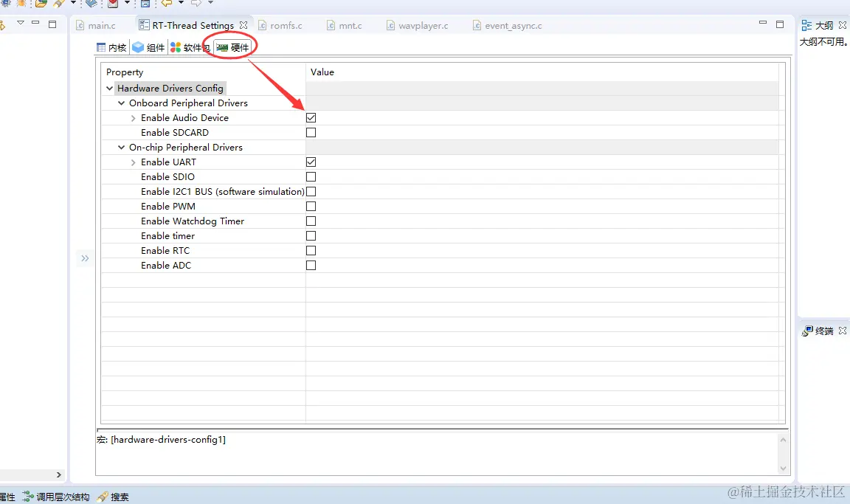Select the 硬件 hardware tab
The image size is (850, 504).
(x=232, y=48)
